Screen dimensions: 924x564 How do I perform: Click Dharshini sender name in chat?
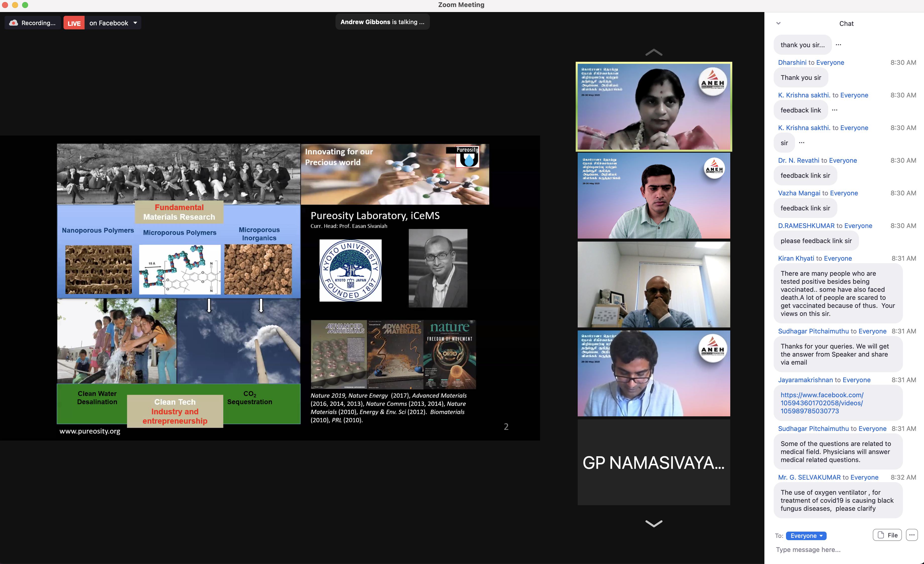tap(792, 63)
